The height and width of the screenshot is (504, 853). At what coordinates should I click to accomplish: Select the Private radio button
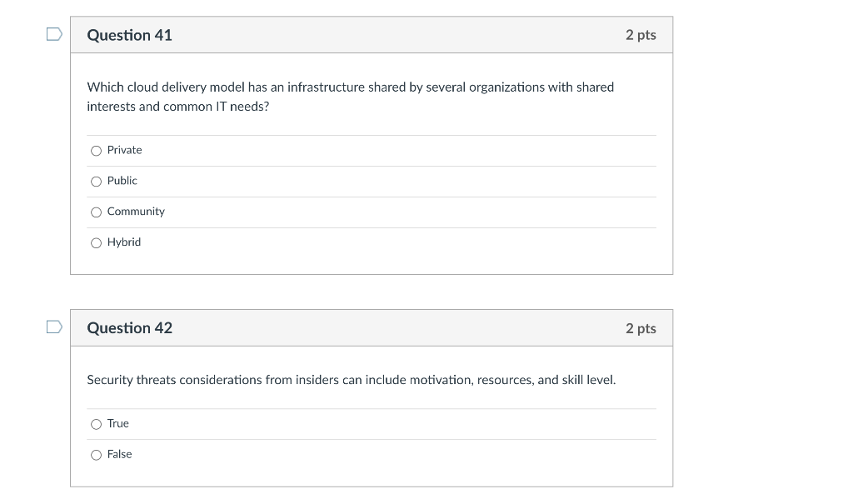96,151
